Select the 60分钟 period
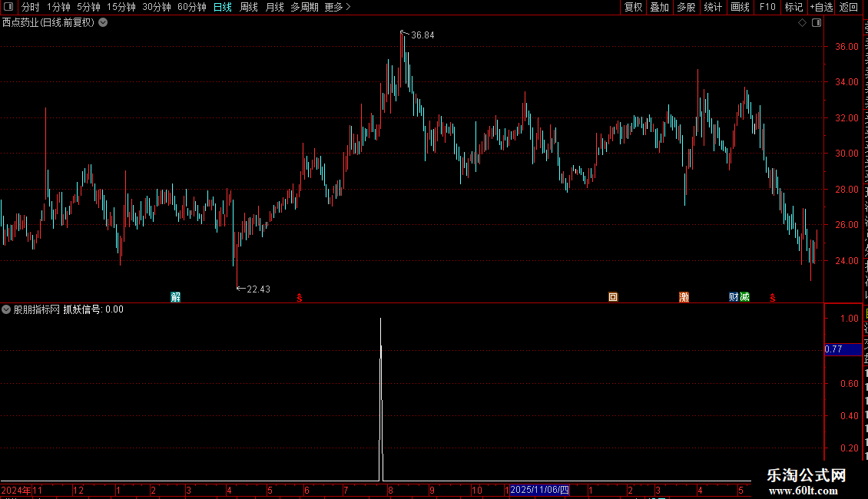The image size is (868, 499). pos(192,7)
